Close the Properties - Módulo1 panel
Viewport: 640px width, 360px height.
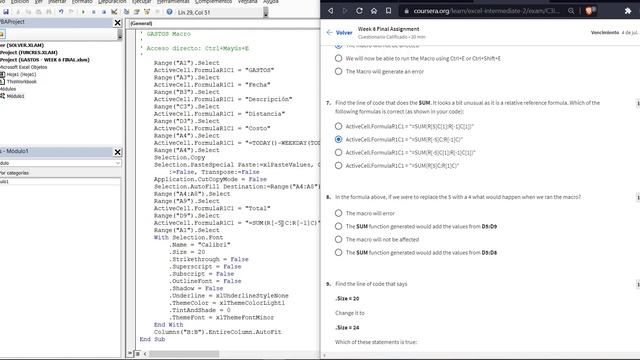click(118, 152)
